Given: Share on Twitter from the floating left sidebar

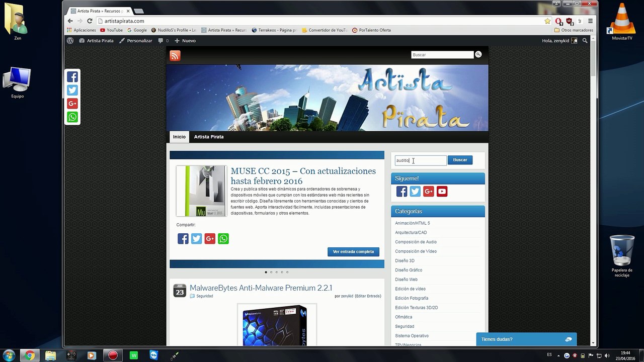Looking at the screenshot, I should coord(72,90).
